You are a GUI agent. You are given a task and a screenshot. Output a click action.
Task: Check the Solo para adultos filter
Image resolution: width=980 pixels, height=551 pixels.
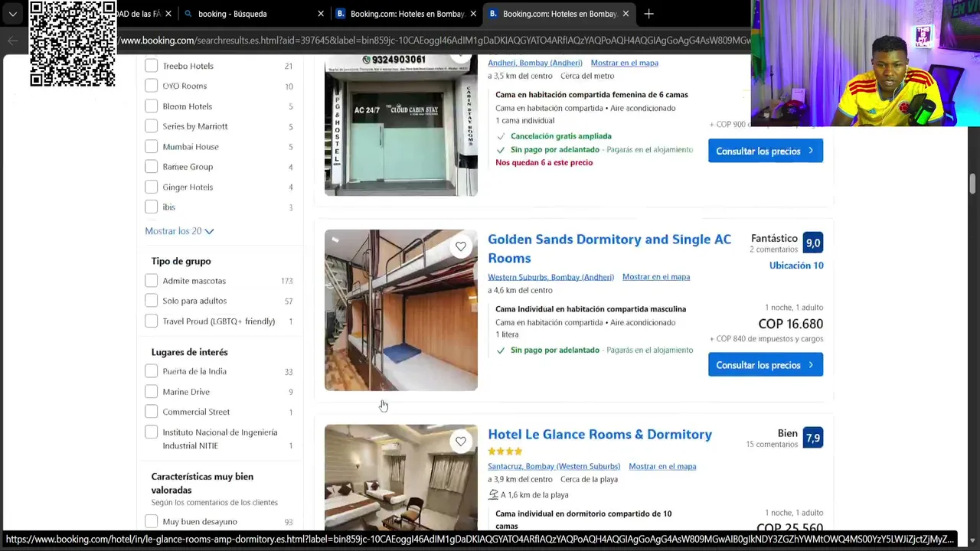pos(152,301)
